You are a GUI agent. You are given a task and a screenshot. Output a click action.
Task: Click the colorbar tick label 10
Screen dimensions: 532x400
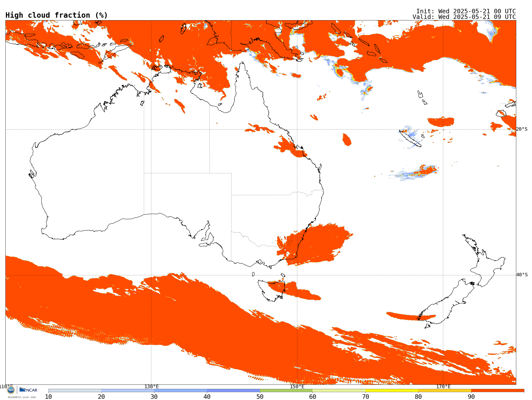click(49, 397)
